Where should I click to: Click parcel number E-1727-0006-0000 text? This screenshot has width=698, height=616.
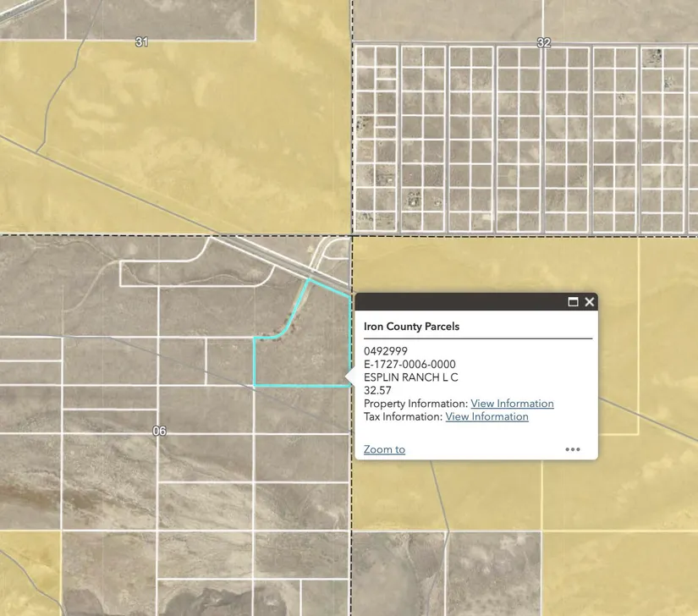tap(409, 365)
